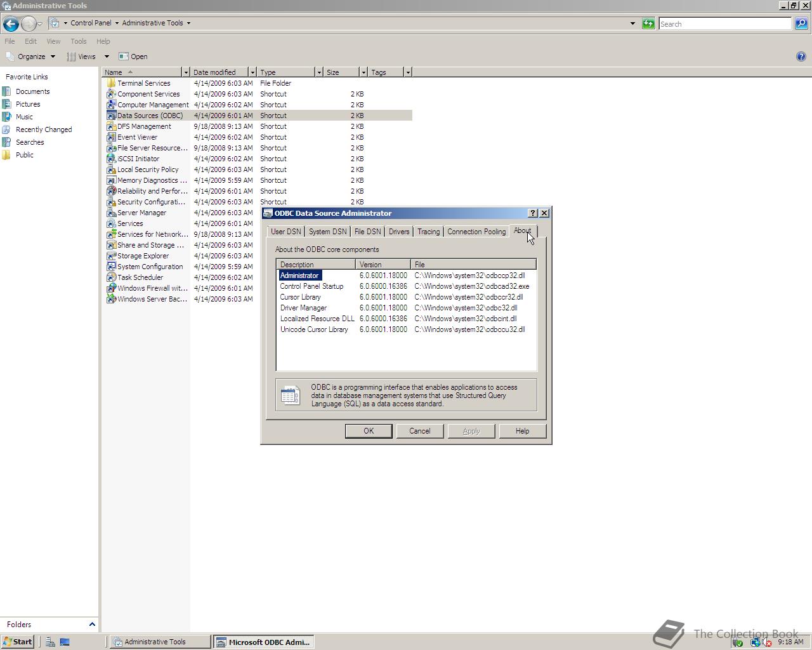Go to Recently Changed favorite link
This screenshot has height=650, width=812.
(44, 129)
